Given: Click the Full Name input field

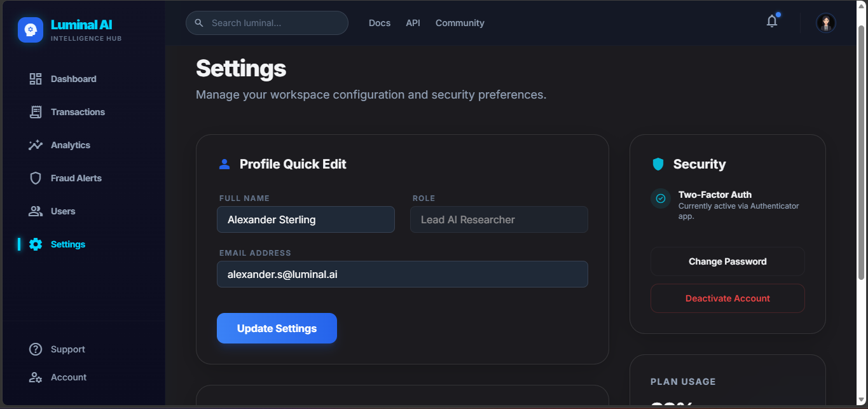Looking at the screenshot, I should [306, 219].
